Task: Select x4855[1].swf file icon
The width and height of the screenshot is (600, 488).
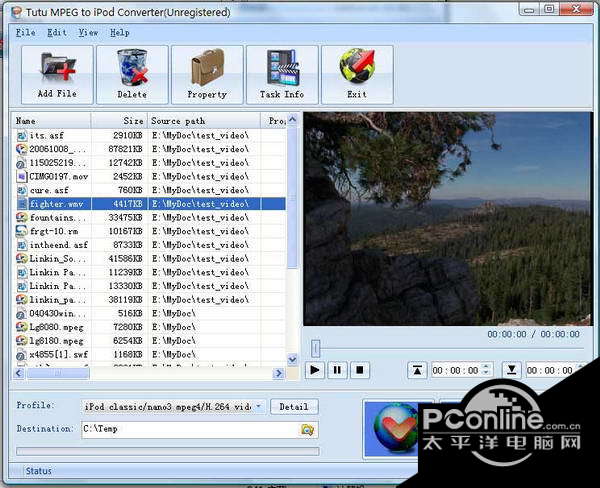Action: 22,355
